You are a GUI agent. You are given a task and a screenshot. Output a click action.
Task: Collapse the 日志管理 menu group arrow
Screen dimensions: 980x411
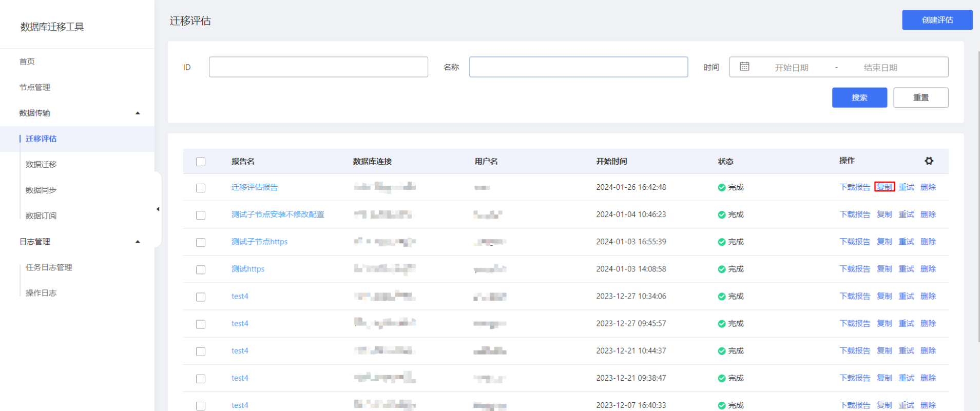[138, 242]
